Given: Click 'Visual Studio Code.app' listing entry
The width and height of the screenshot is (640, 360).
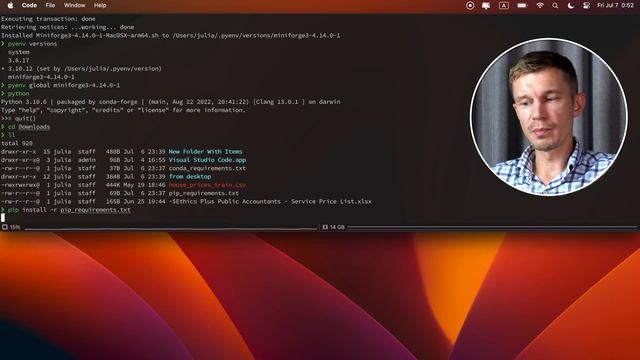Looking at the screenshot, I should 207,160.
